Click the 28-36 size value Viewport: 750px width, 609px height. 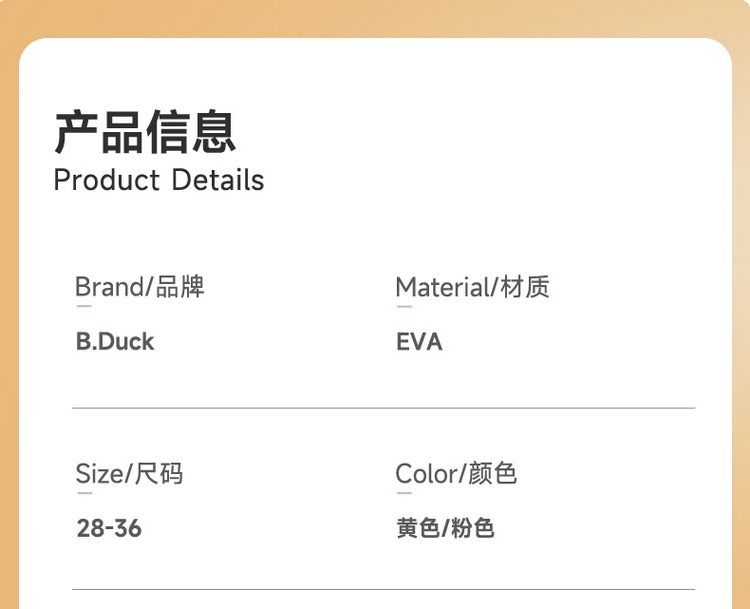click(x=109, y=528)
